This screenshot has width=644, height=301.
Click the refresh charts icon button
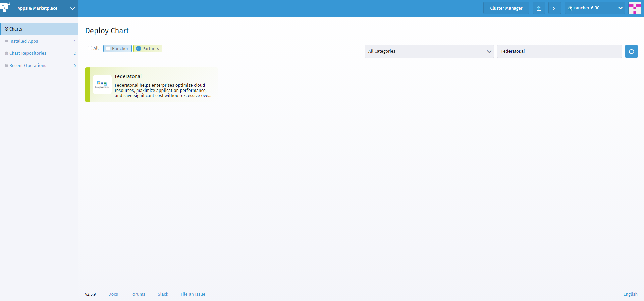click(x=631, y=51)
